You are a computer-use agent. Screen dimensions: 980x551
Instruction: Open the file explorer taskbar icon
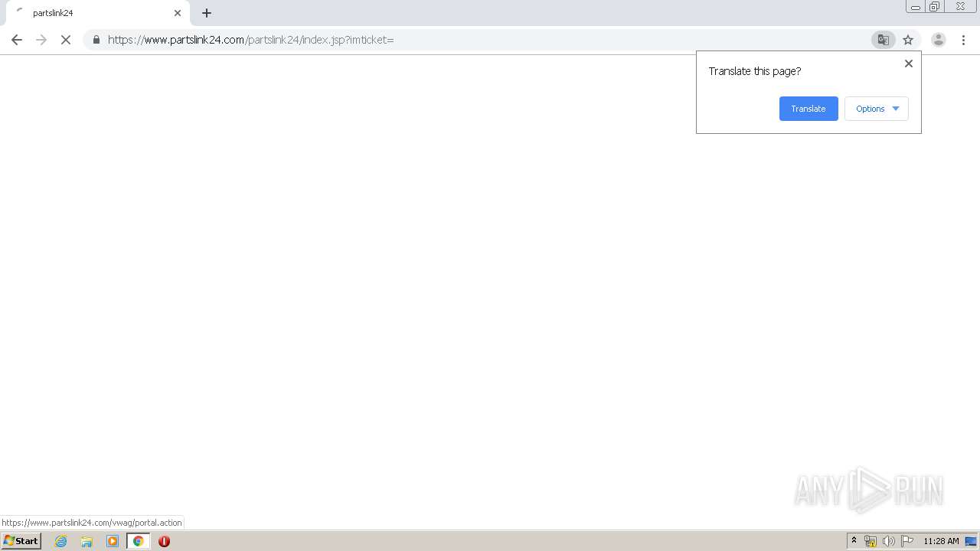[x=87, y=541]
